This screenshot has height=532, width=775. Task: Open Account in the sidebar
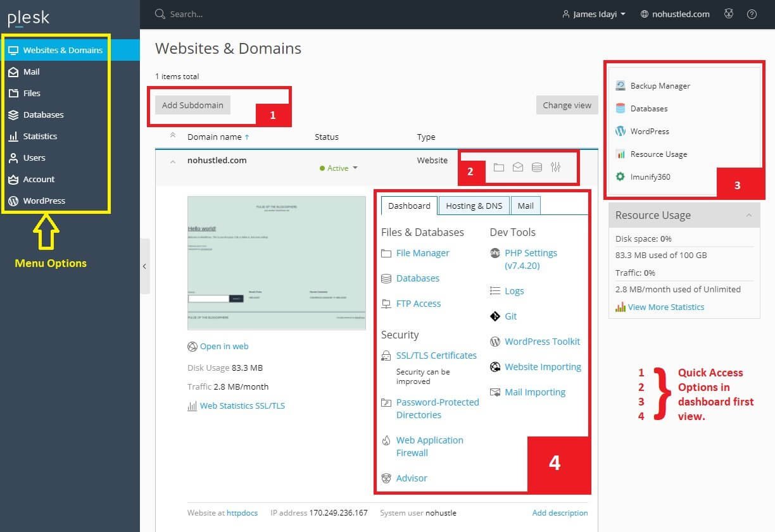point(70,179)
